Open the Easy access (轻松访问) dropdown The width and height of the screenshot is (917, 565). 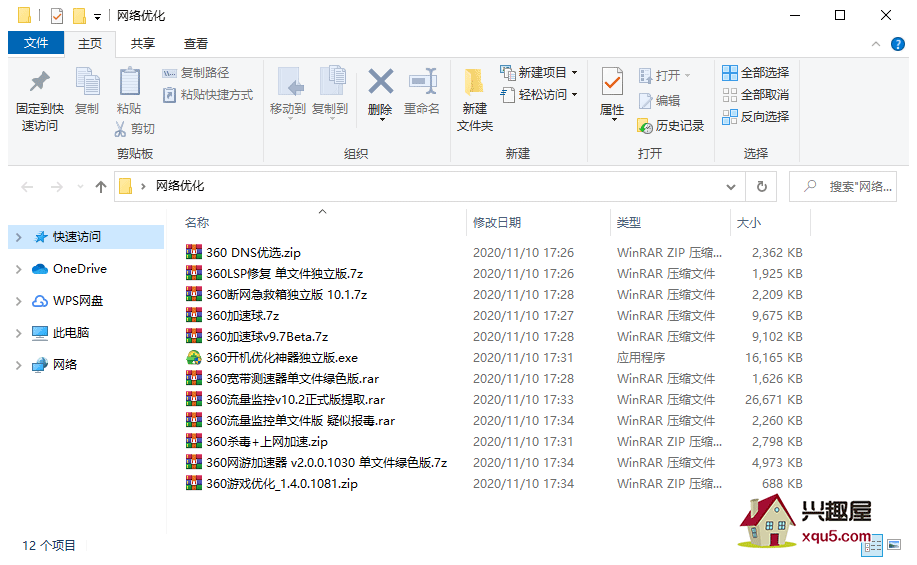(539, 95)
